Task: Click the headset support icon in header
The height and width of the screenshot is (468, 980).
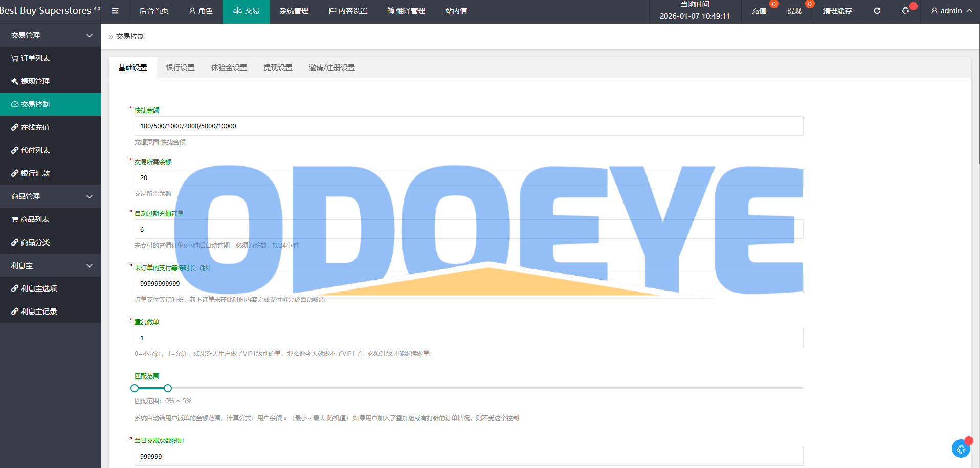Action: 905,11
